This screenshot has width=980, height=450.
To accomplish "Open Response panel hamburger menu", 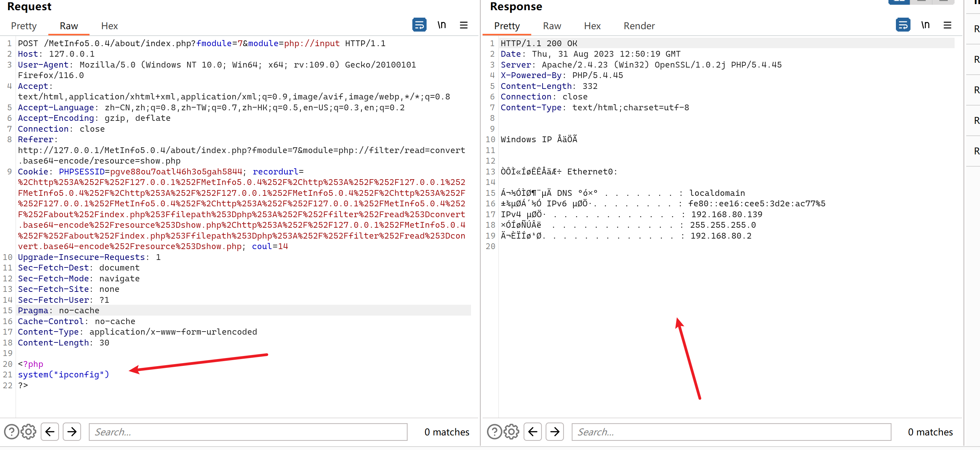I will click(x=947, y=25).
